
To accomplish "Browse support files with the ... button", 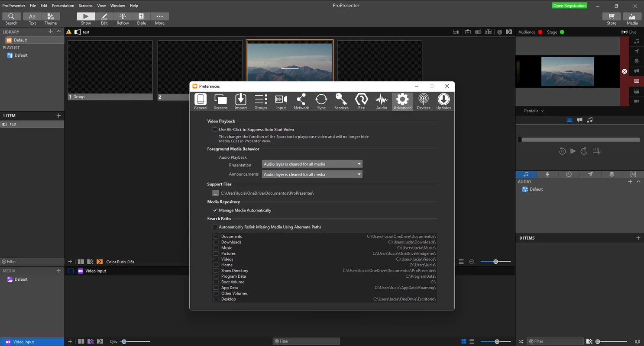I will pyautogui.click(x=216, y=193).
